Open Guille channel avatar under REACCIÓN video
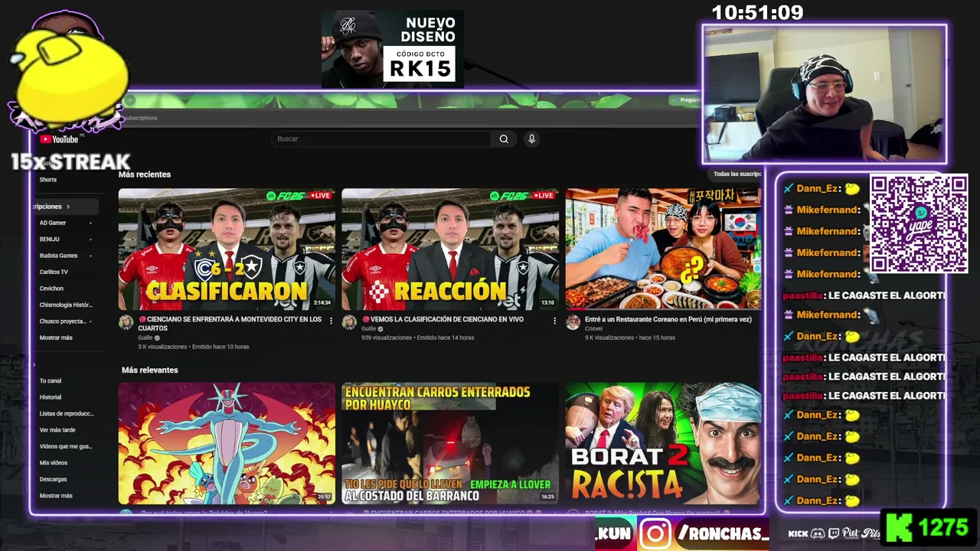The width and height of the screenshot is (980, 551). pyautogui.click(x=349, y=322)
